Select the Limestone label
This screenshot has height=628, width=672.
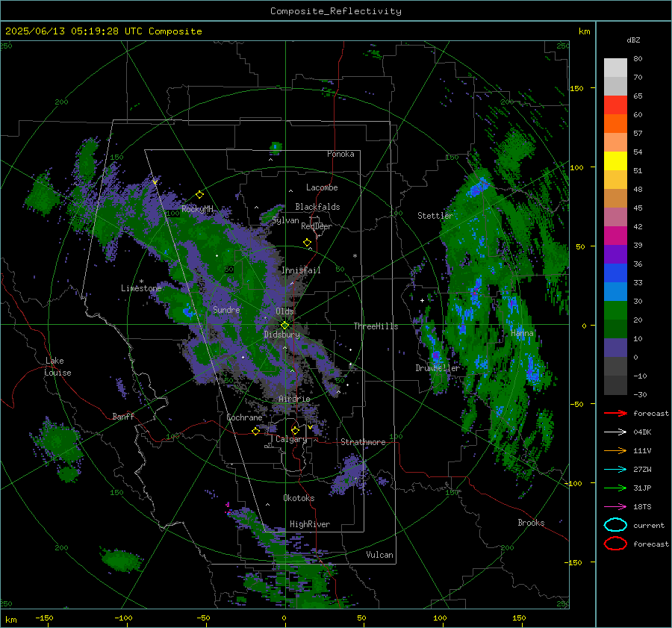(x=141, y=288)
